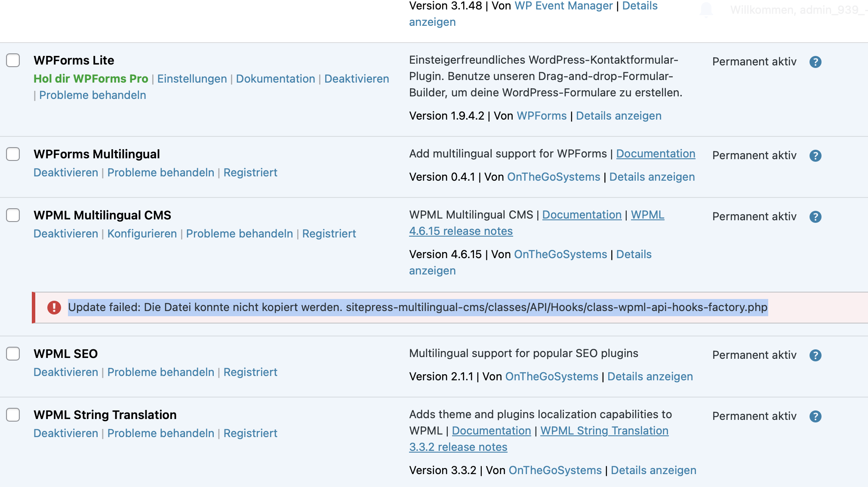Viewport: 868px width, 487px height.
Task: Click help icon in WPML SEO row
Action: click(815, 355)
